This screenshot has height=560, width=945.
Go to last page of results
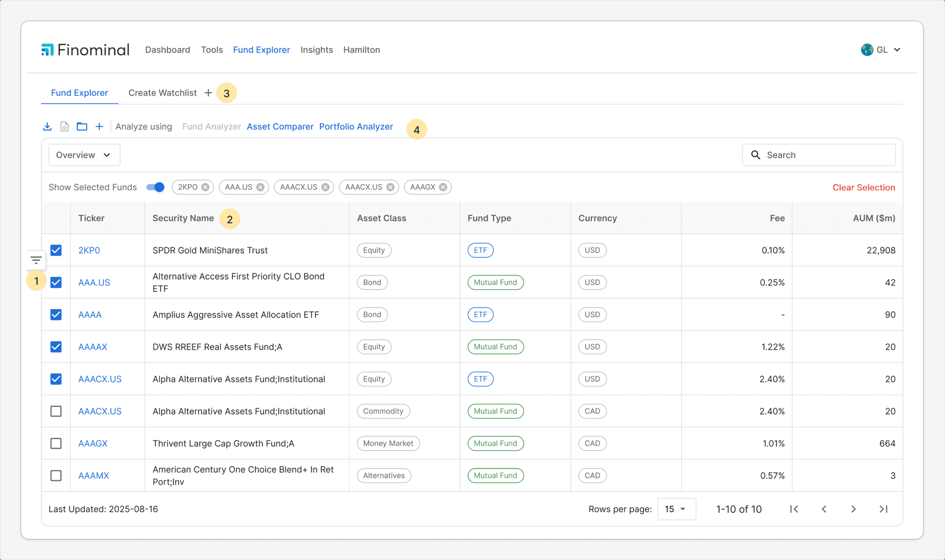click(883, 509)
